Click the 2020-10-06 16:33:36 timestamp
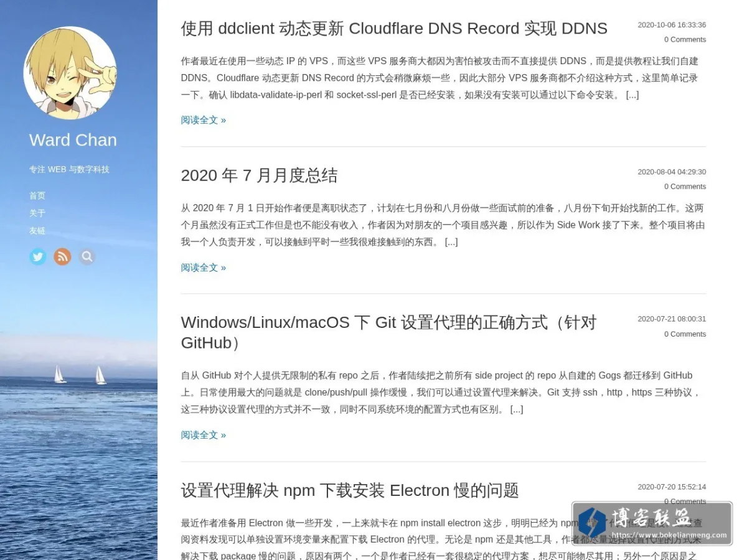The height and width of the screenshot is (560, 747). [672, 25]
